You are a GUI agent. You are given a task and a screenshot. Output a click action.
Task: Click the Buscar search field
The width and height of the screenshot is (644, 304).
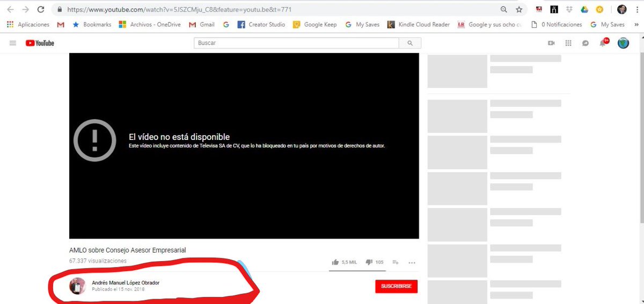point(296,43)
